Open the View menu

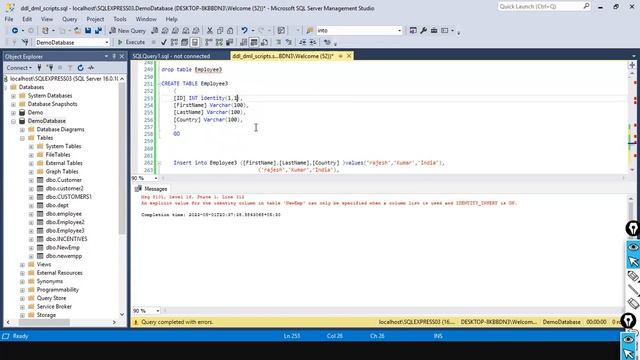[47, 19]
